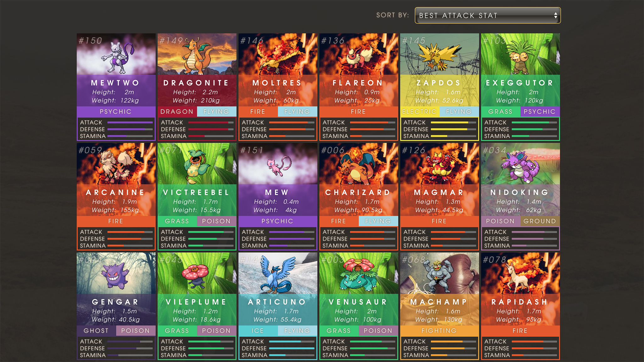Image resolution: width=644 pixels, height=362 pixels.
Task: Click the DRAGONITE name heading
Action: point(197,83)
